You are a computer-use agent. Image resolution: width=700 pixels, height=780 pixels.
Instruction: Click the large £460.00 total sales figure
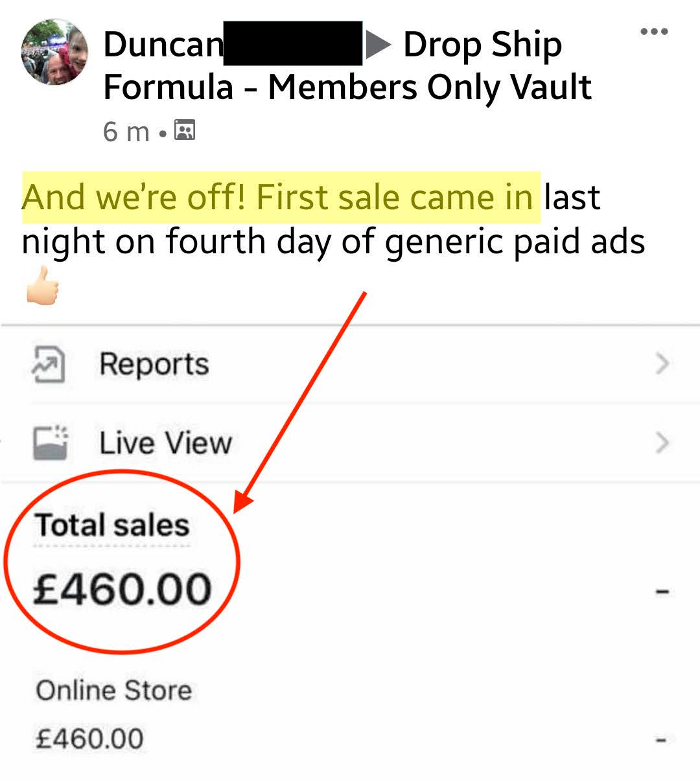[122, 590]
